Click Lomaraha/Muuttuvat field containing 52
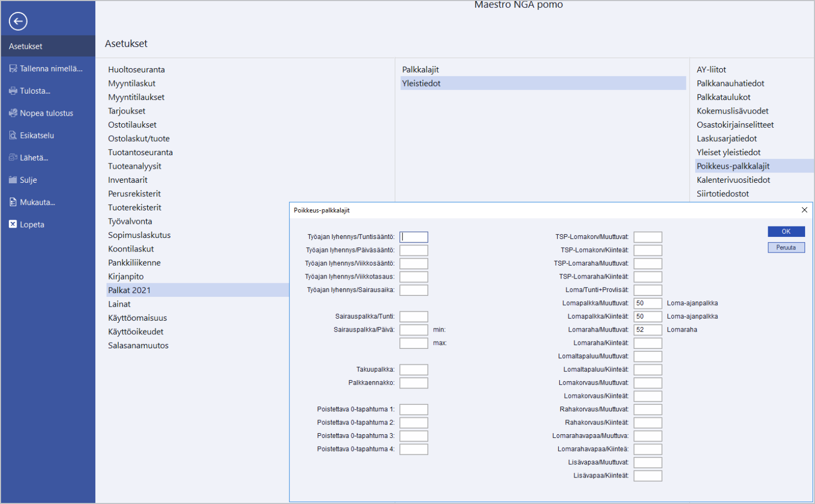Image resolution: width=815 pixels, height=504 pixels. point(647,330)
